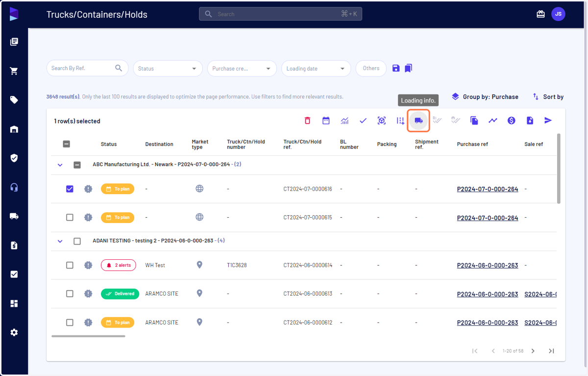Click the vertical table scrollbar
The height and width of the screenshot is (376, 588).
(x=559, y=168)
